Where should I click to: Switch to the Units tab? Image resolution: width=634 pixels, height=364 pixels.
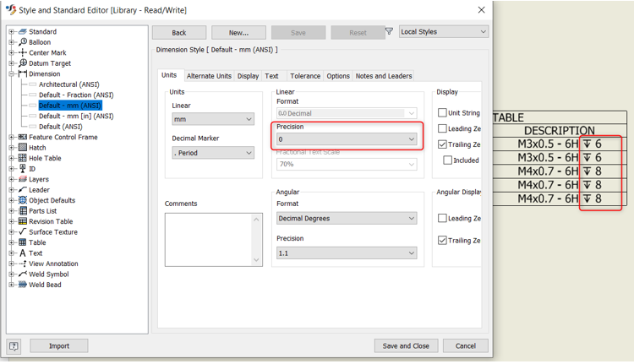pos(169,75)
